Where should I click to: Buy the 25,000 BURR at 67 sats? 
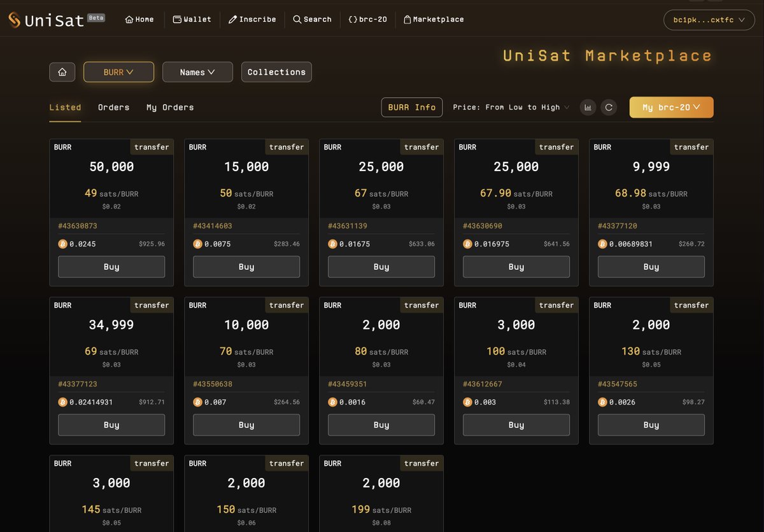[381, 267]
